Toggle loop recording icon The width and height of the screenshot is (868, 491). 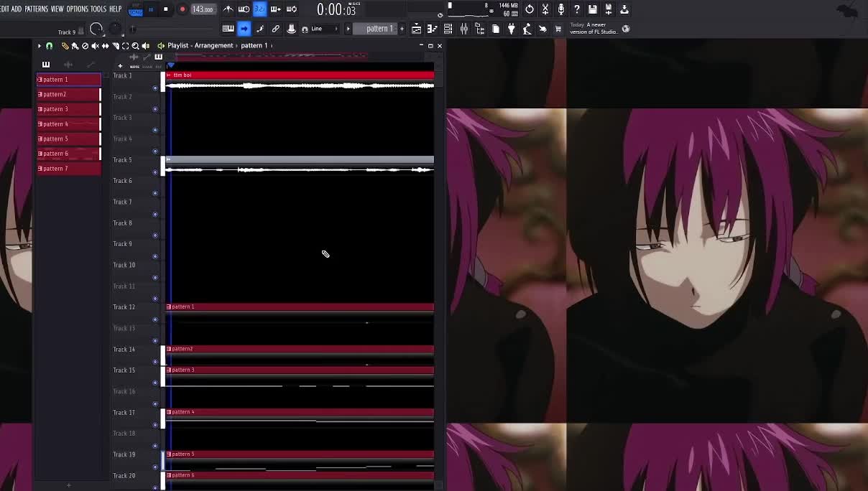[x=291, y=9]
